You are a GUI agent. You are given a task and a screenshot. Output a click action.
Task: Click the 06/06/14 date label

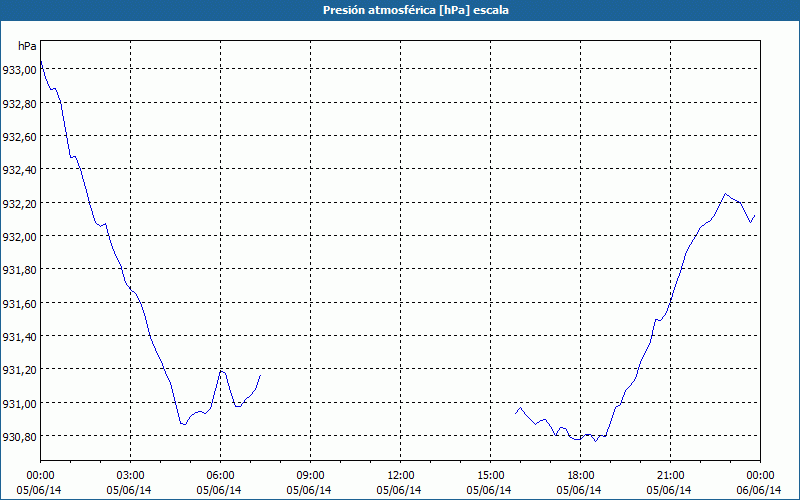coord(759,490)
